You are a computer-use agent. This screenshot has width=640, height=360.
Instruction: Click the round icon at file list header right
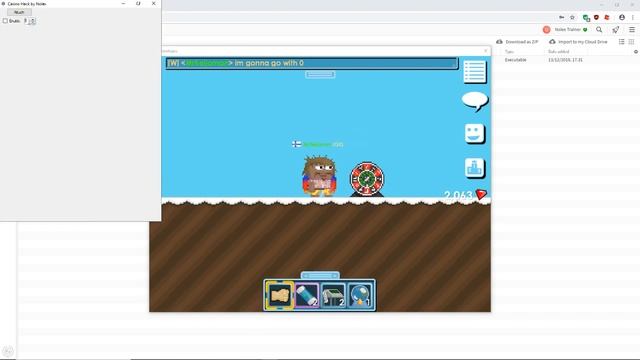click(636, 52)
